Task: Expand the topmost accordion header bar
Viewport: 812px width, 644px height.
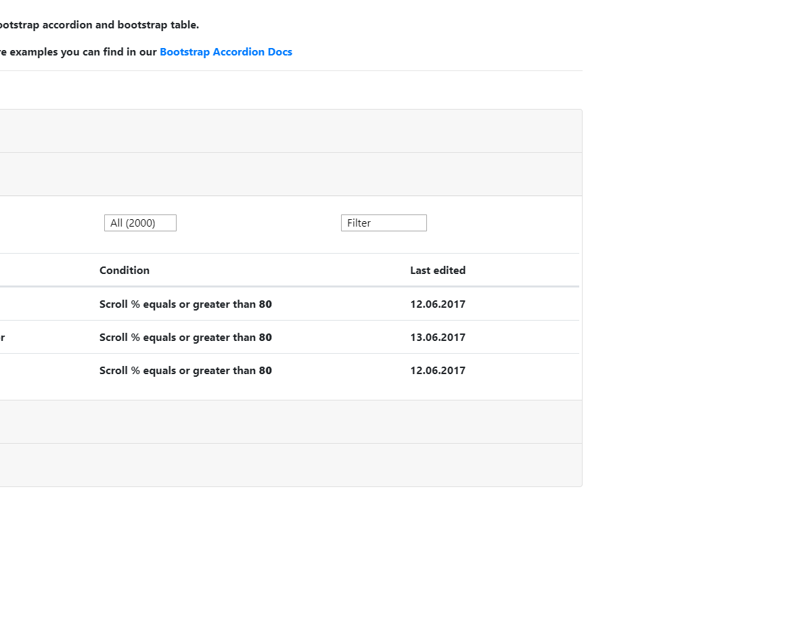Action: (290, 131)
